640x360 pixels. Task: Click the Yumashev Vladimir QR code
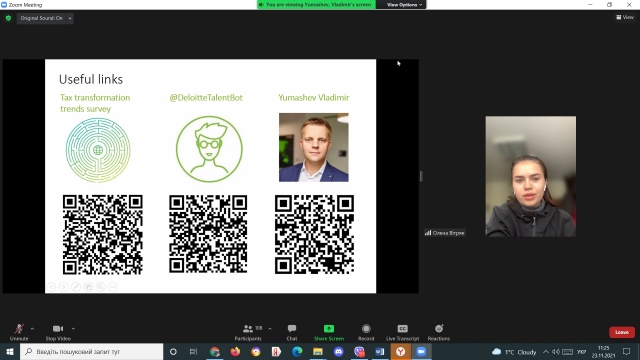(x=314, y=234)
